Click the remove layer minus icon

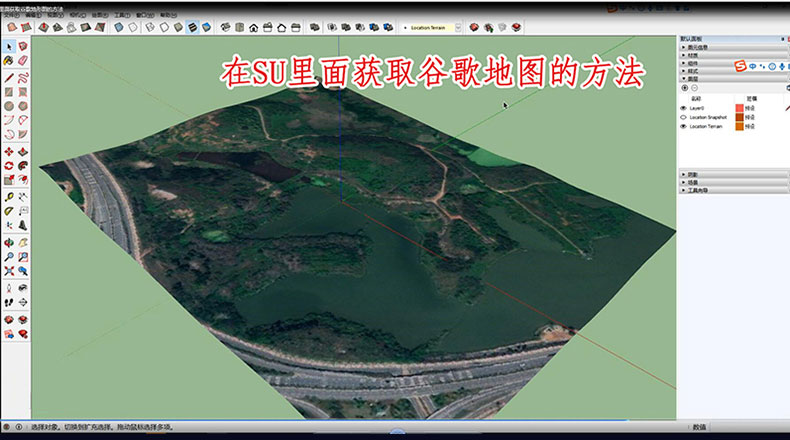tap(694, 88)
